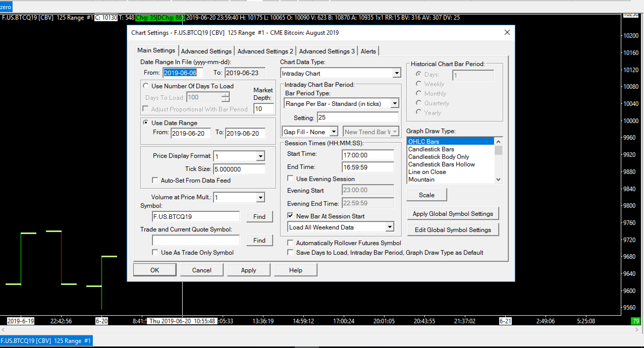Screen dimensions: 644x348
Task: Select Candlestick Bars in Graph Draw Type
Action: pos(431,149)
